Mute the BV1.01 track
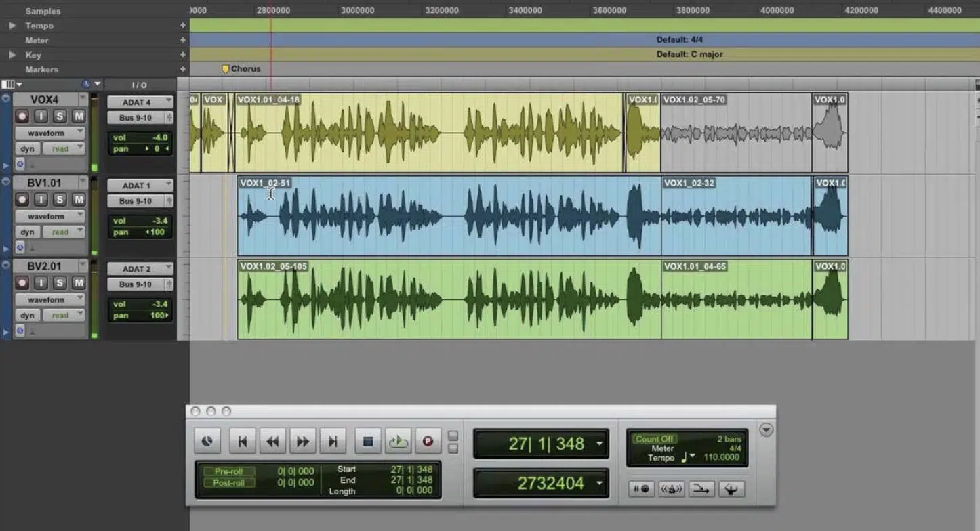The height and width of the screenshot is (531, 980). click(x=79, y=200)
